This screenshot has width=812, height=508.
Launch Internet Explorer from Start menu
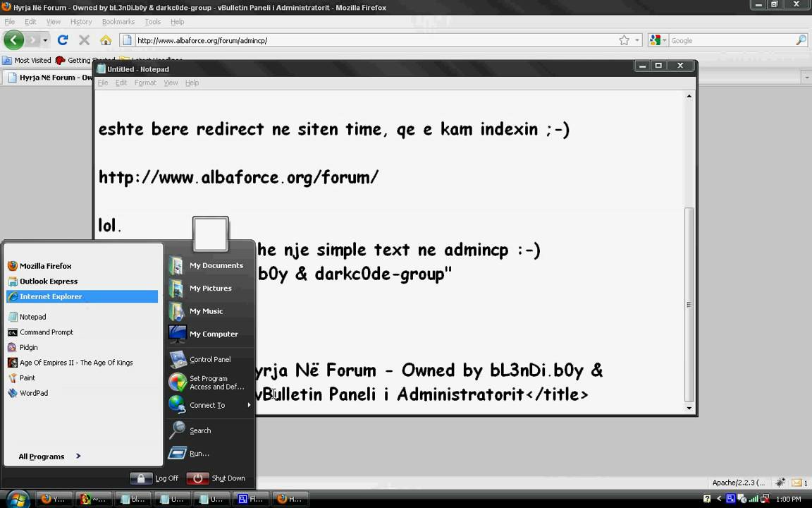pyautogui.click(x=82, y=296)
